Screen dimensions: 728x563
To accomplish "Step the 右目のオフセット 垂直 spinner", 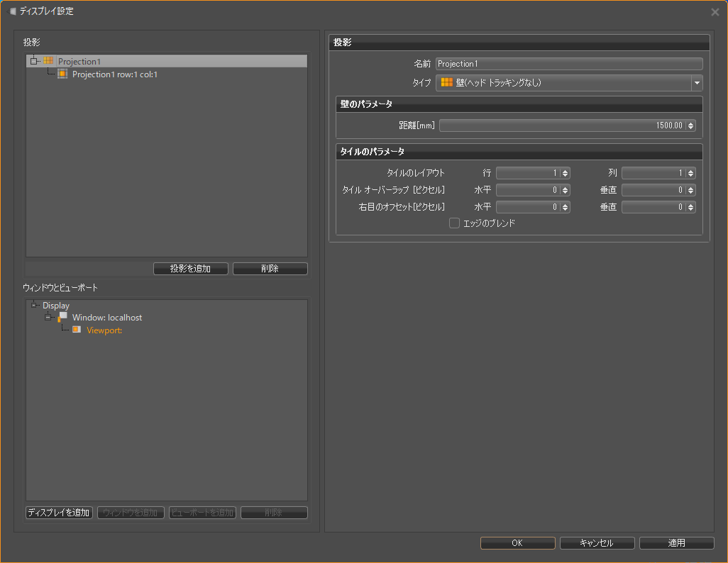I will click(x=691, y=208).
